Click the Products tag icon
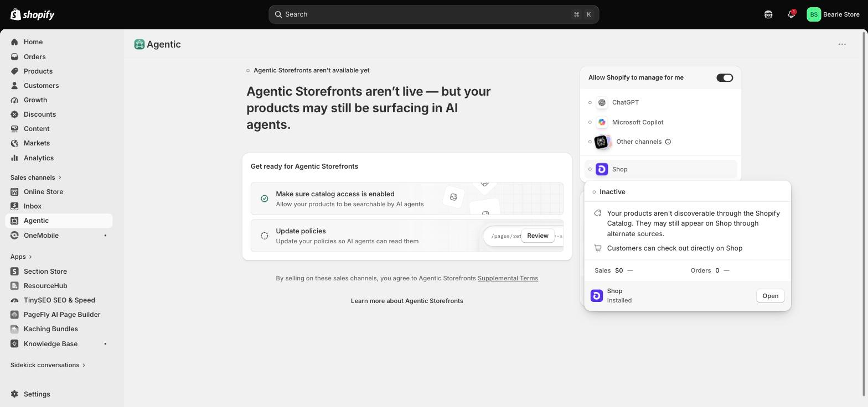 (x=14, y=71)
